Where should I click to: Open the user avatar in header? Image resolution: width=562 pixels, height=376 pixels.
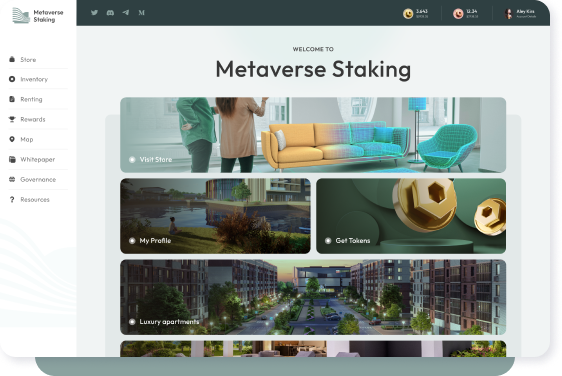508,14
